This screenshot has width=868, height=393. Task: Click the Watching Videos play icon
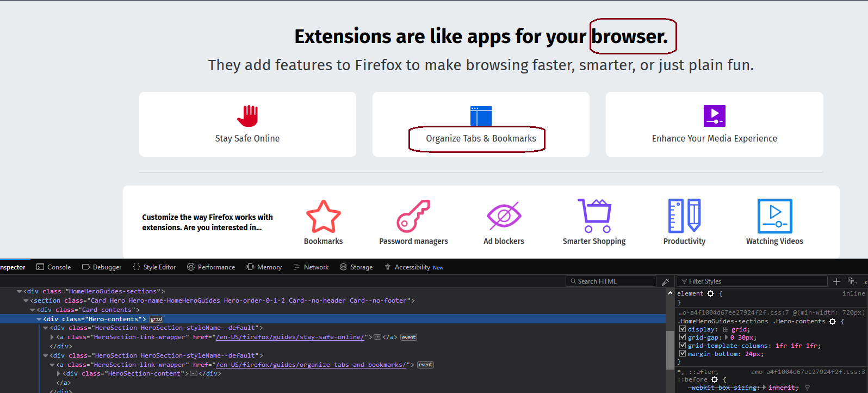774,216
